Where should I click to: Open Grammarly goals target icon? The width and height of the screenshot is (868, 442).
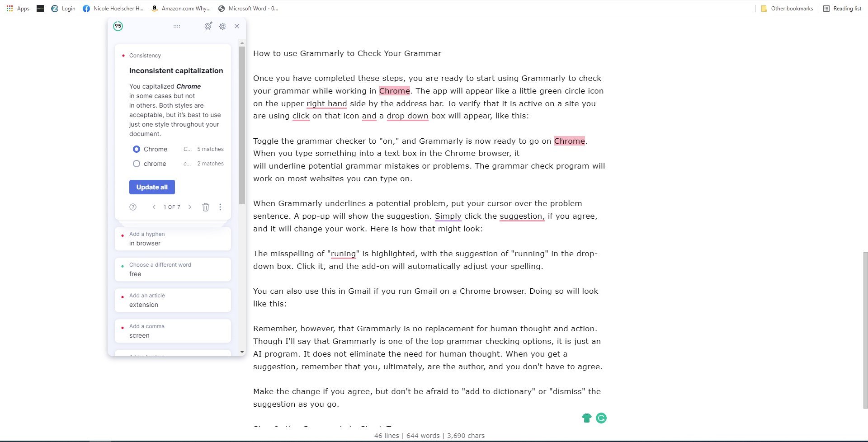208,26
